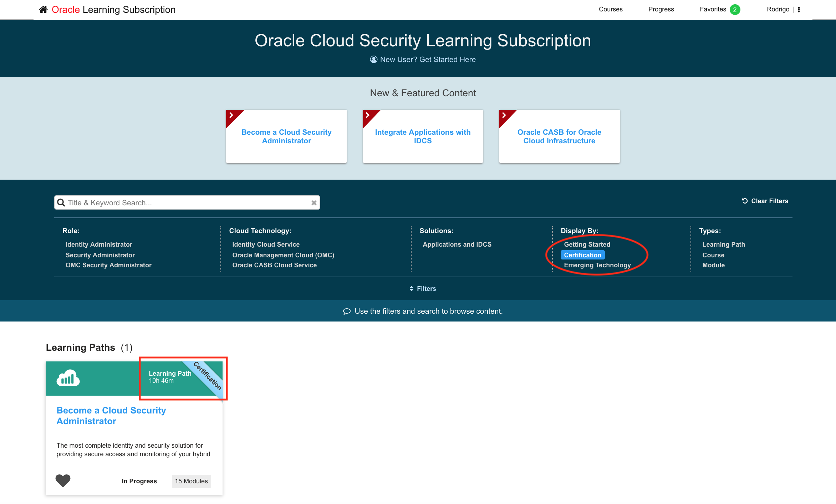Filter types by Learning Path
The height and width of the screenshot is (504, 836).
pyautogui.click(x=724, y=245)
